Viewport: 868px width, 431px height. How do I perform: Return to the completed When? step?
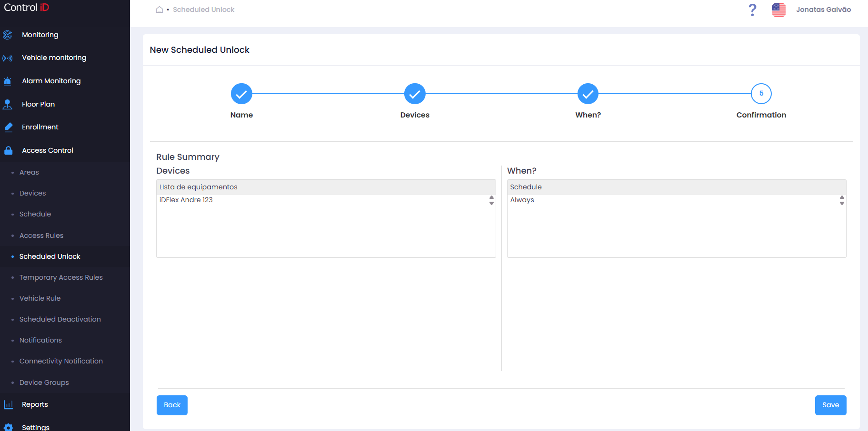click(588, 94)
